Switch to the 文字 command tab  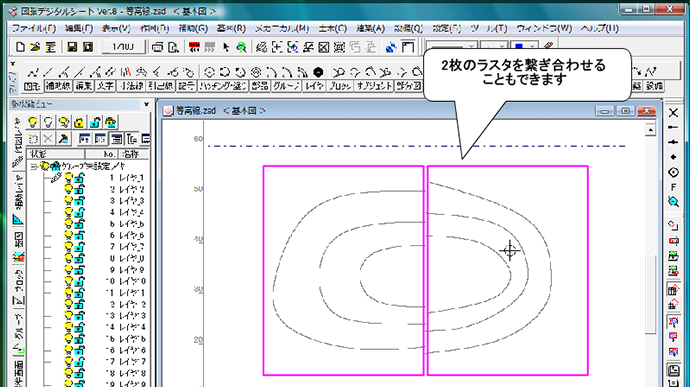click(x=105, y=86)
